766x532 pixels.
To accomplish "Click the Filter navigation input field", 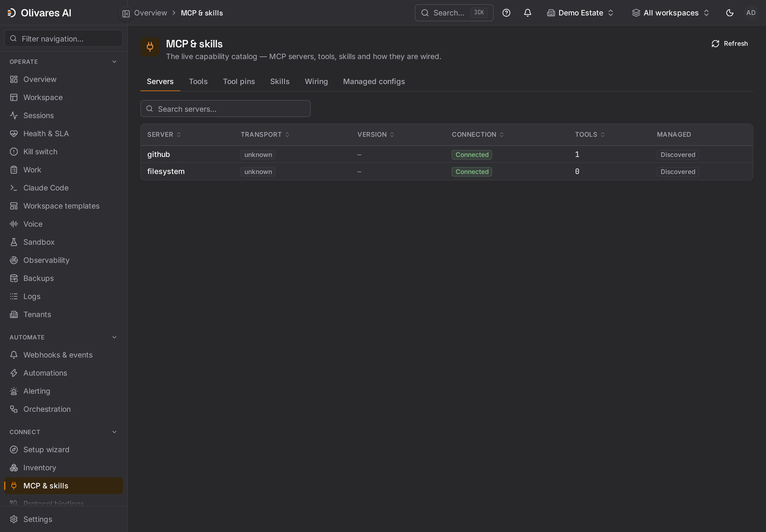I will pyautogui.click(x=63, y=39).
